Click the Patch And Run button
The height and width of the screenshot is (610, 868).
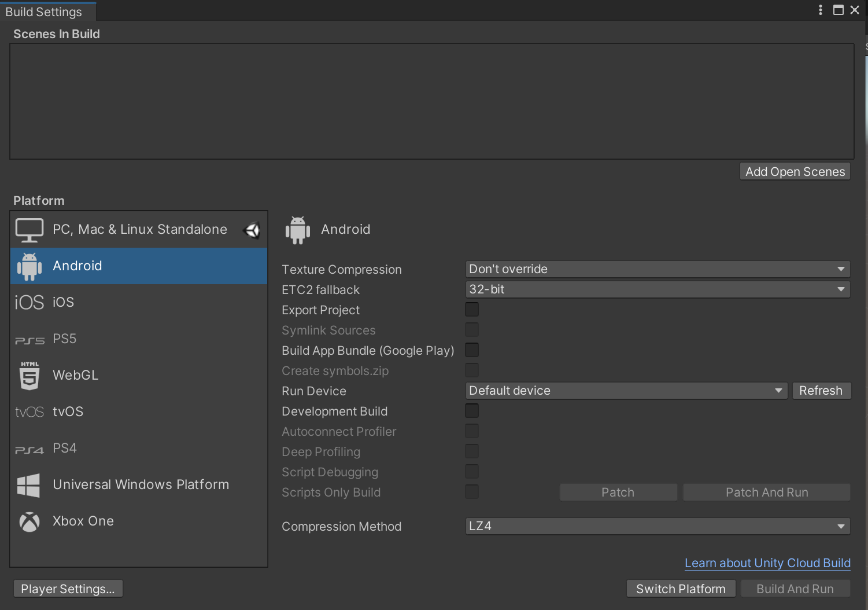tap(767, 493)
